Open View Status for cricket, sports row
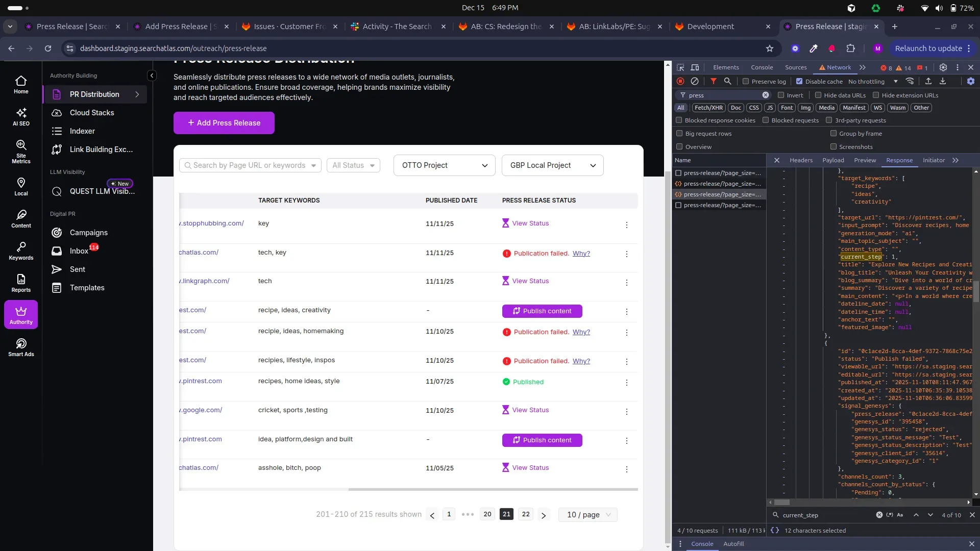This screenshot has height=551, width=980. pos(526,410)
